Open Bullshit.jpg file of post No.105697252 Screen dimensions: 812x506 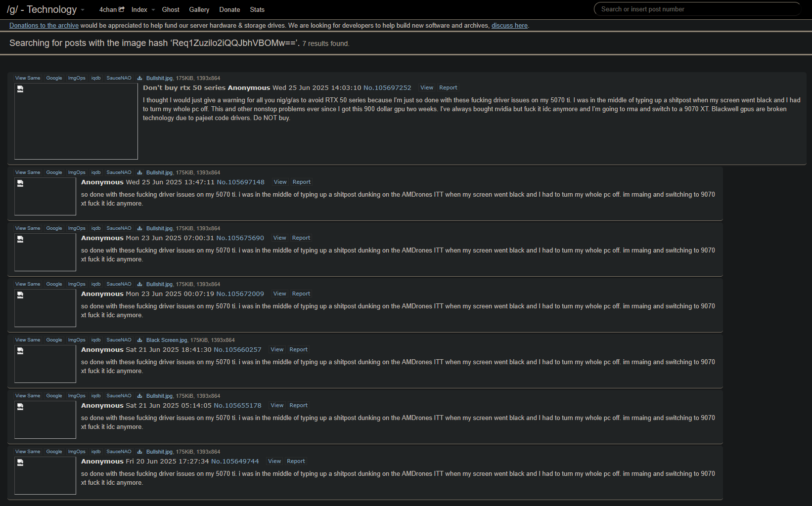point(159,78)
